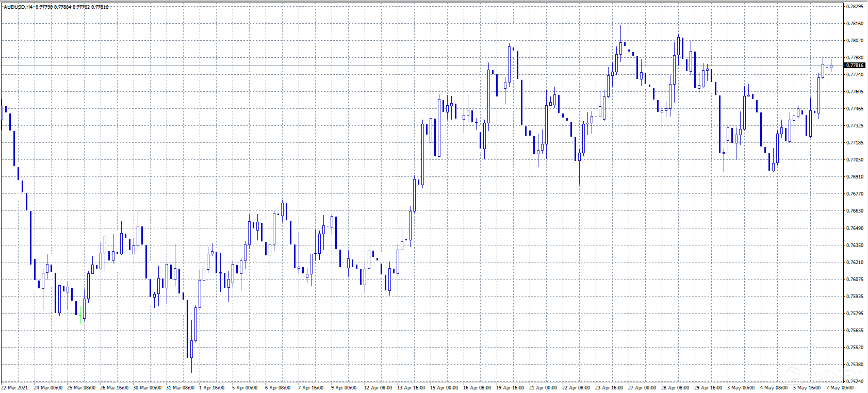The image size is (868, 393).
Task: Click the 3 May 00:00 time label
Action: [741, 388]
